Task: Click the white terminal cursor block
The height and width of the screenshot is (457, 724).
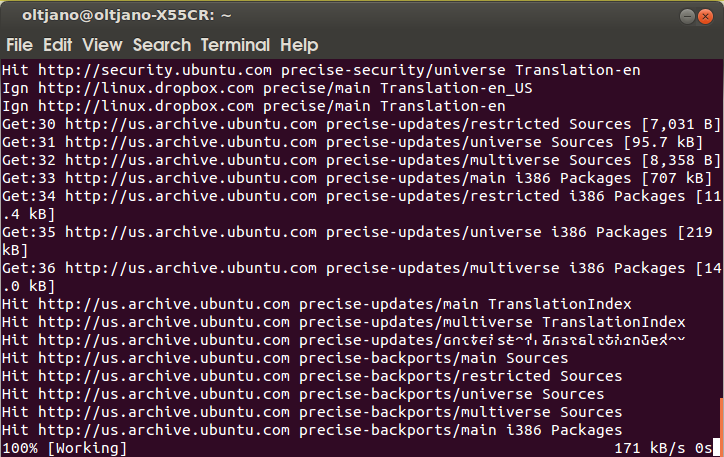Action: pos(717,448)
